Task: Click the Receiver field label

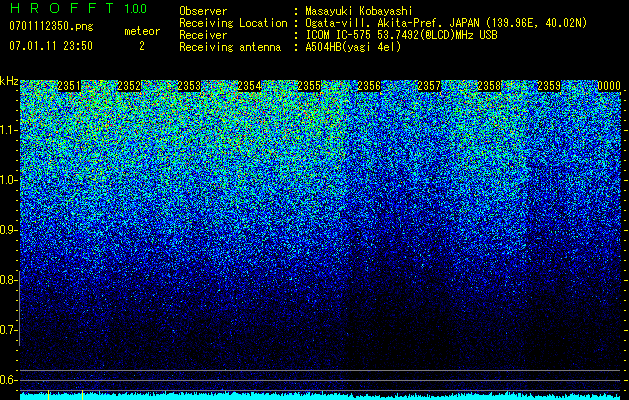Action: pos(203,35)
